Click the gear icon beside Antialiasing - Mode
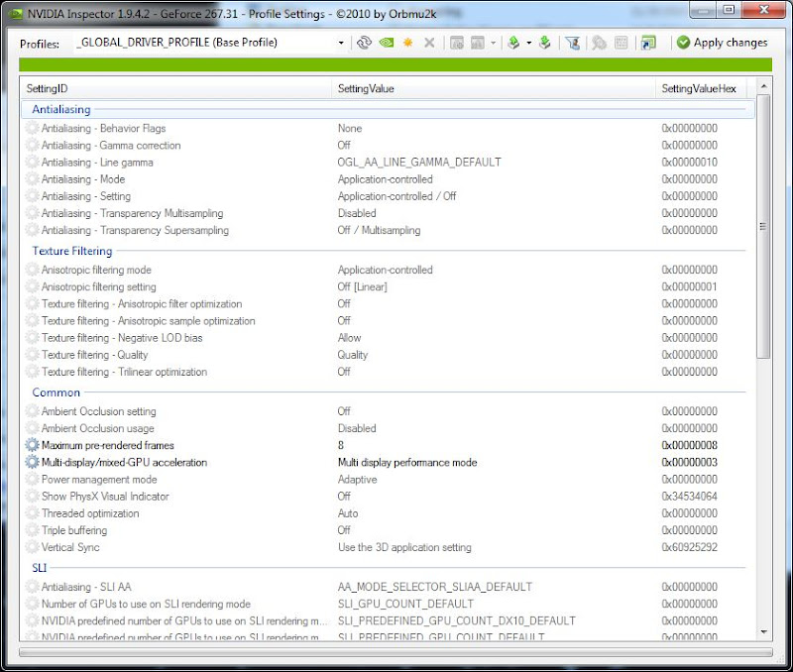The image size is (793, 672). coord(32,179)
